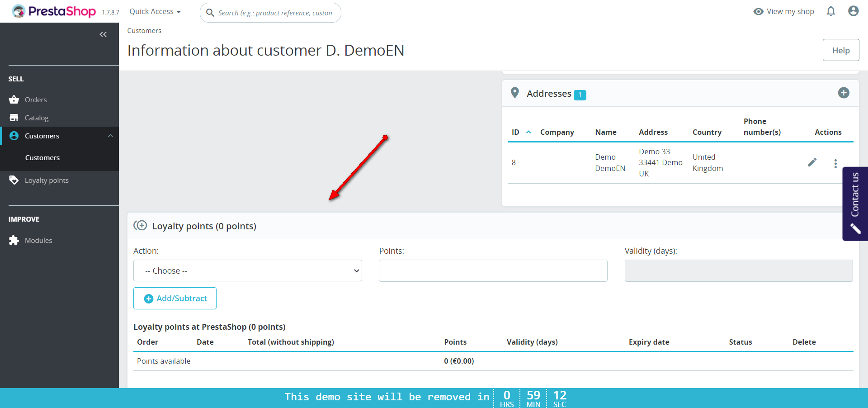Click the Addresses location pin icon
This screenshot has height=408, width=868.
(x=514, y=93)
